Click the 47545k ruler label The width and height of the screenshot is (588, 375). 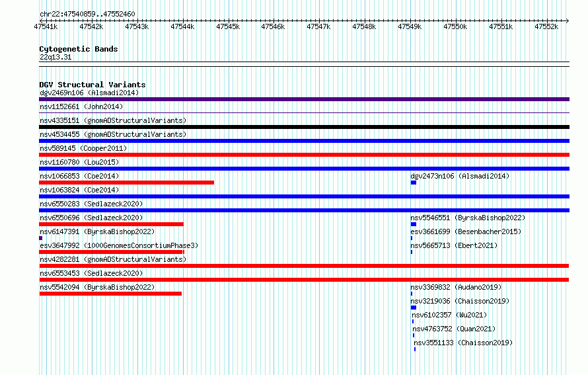click(228, 26)
